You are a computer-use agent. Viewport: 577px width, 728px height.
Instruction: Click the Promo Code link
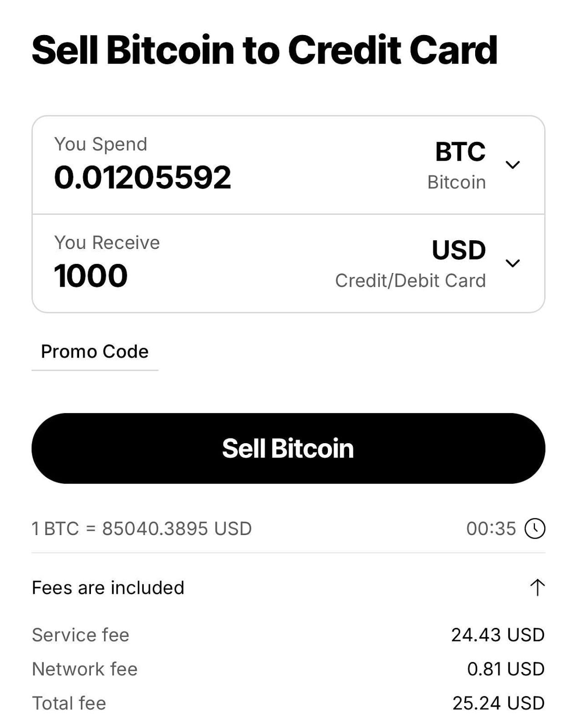(95, 352)
